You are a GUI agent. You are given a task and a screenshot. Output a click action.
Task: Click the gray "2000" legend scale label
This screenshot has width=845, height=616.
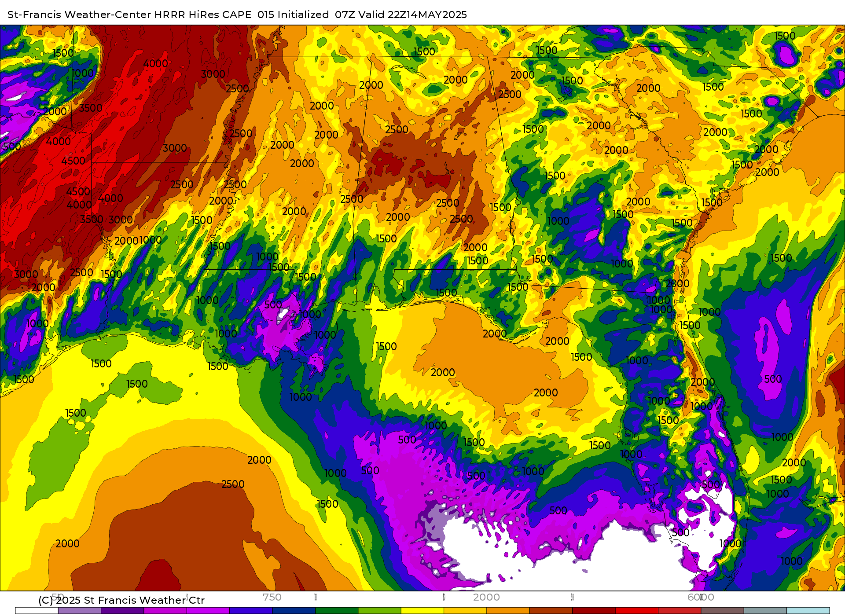pos(486,597)
